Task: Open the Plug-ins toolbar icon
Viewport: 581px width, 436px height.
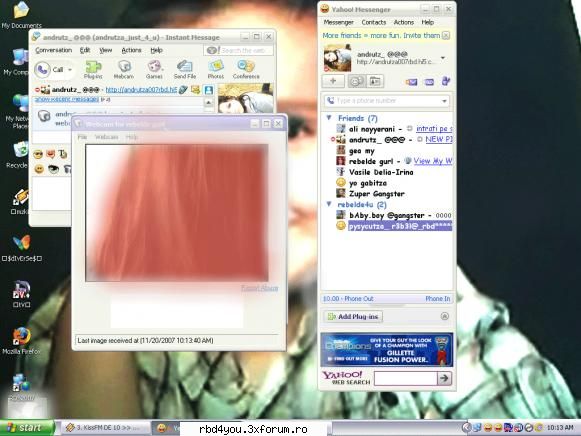Action: [x=93, y=70]
